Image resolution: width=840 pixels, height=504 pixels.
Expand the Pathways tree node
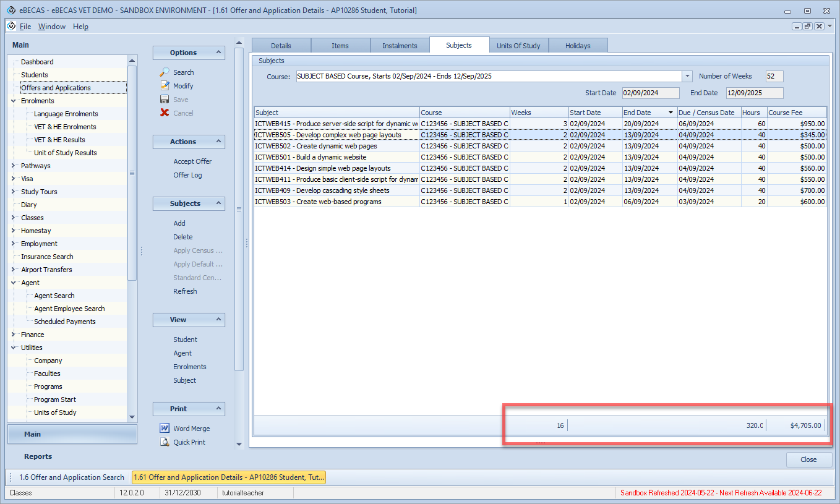(14, 166)
